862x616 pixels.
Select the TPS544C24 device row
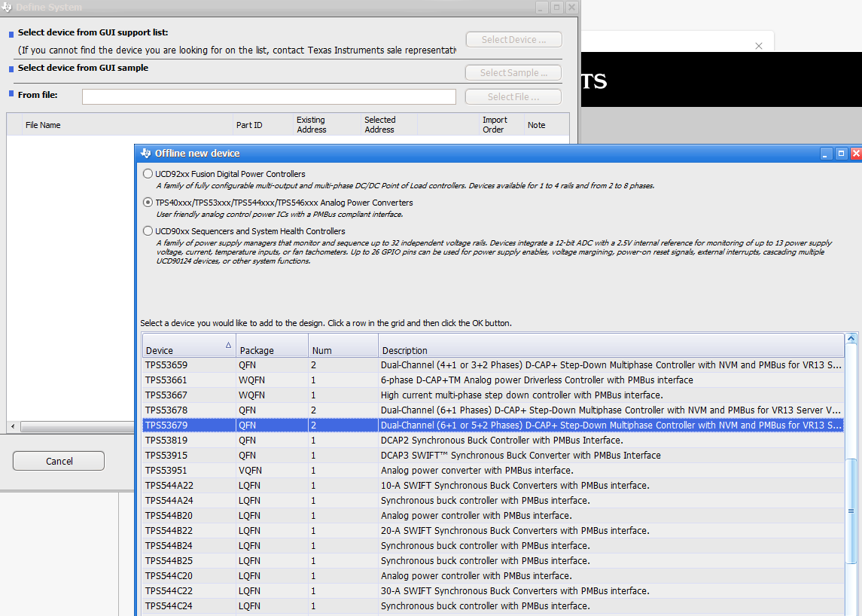pyautogui.click(x=493, y=605)
